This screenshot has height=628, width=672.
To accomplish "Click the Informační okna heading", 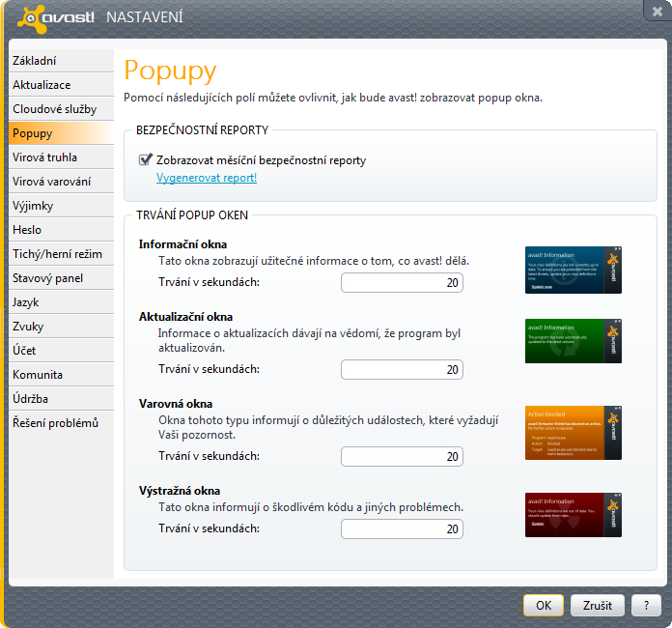I will (x=183, y=244).
